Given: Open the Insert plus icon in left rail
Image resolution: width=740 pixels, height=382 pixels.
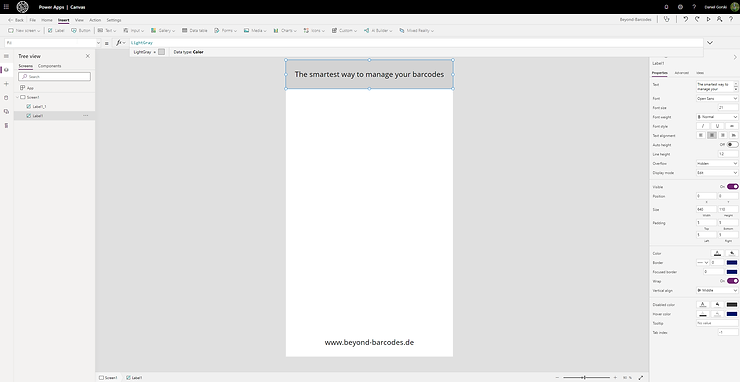Looking at the screenshot, I should (x=6, y=84).
